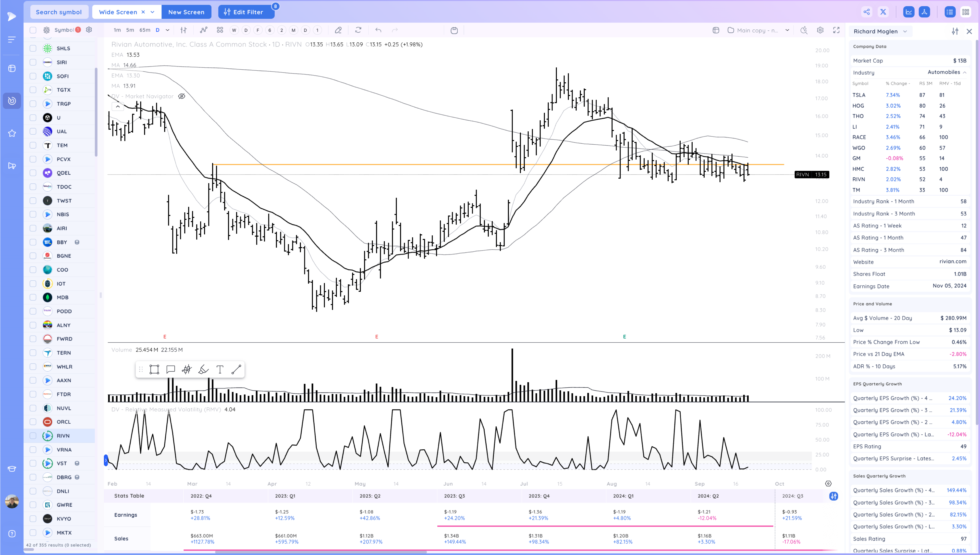
Task: Open the rivian.com website link
Action: coord(953,262)
